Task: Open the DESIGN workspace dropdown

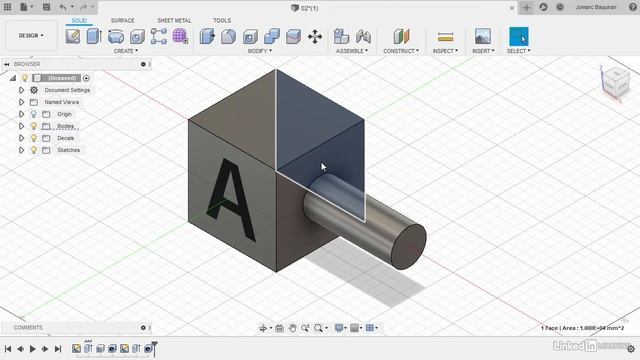Action: tap(31, 36)
